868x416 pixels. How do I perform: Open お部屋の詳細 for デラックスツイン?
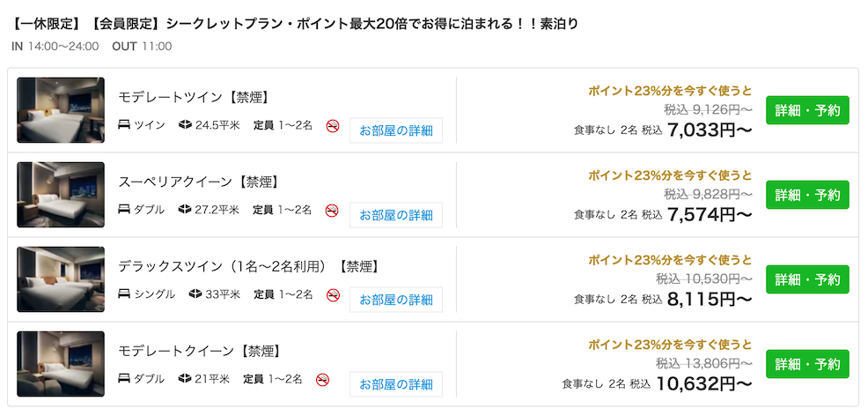(x=396, y=300)
